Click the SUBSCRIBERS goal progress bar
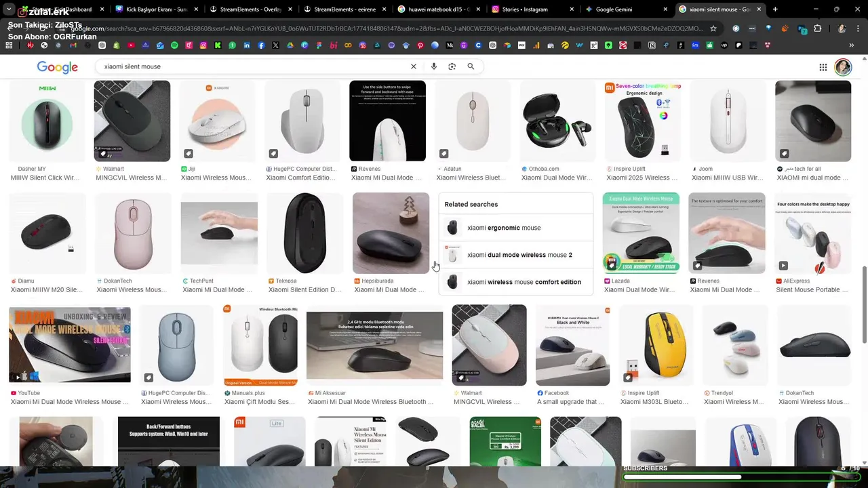Viewport: 868px width, 488px height. point(741,477)
